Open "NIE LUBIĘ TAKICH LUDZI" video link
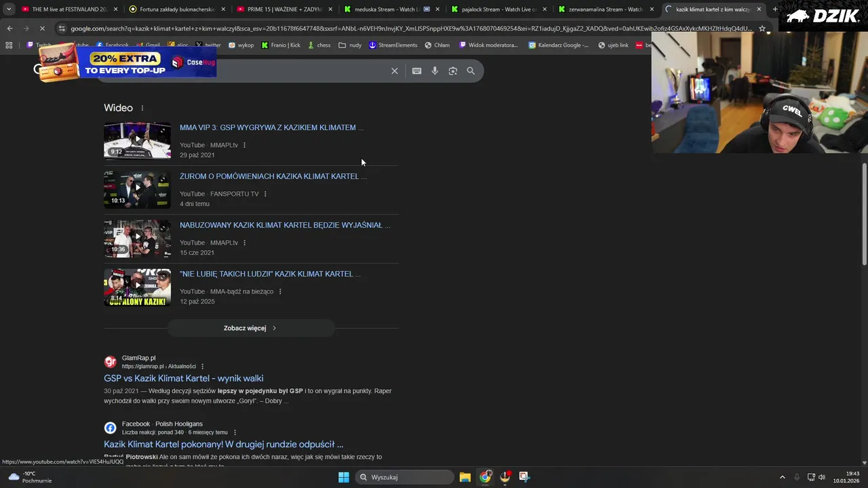 pyautogui.click(x=270, y=274)
